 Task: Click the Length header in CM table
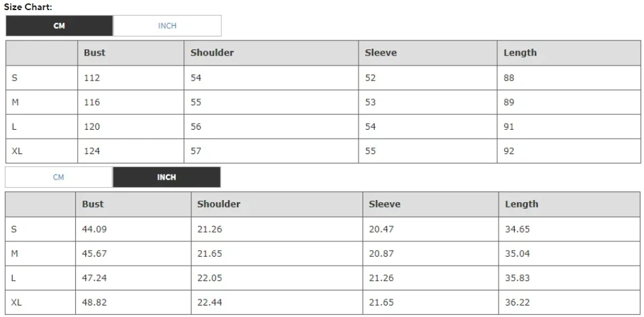520,53
